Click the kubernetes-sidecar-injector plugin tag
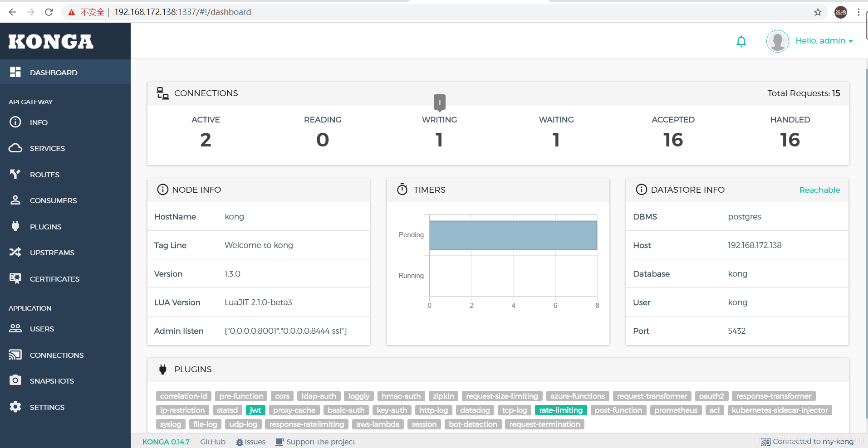 coord(780,410)
